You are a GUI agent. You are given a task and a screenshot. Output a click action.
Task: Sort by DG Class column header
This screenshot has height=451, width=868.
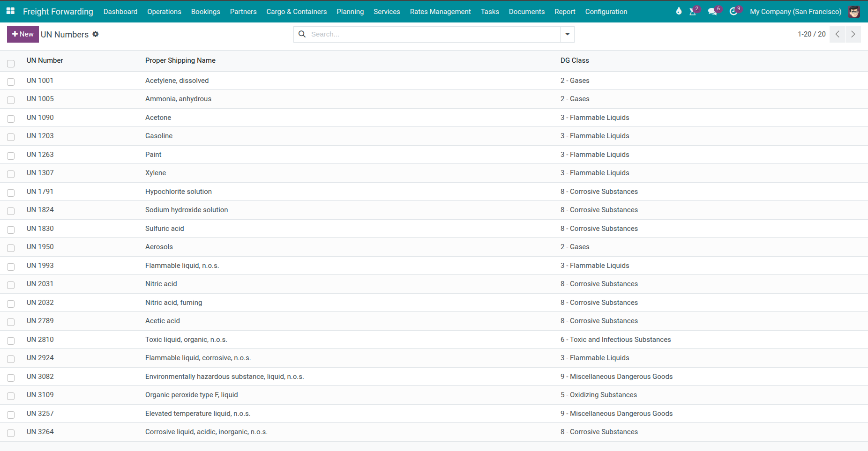pyautogui.click(x=575, y=60)
